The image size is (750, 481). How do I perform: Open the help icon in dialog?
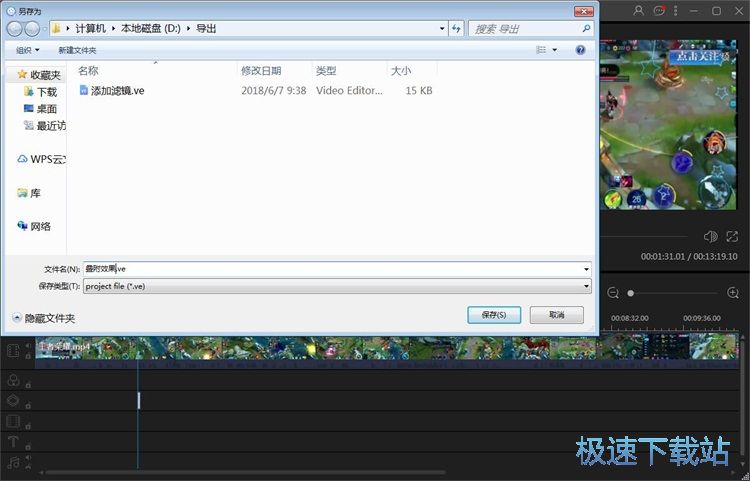[x=580, y=50]
